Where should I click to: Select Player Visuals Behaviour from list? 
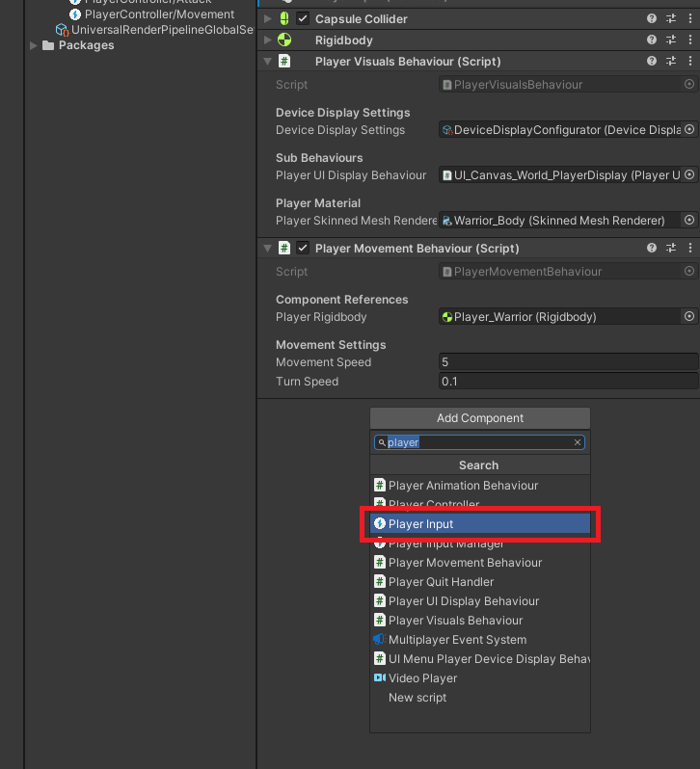[x=480, y=621]
